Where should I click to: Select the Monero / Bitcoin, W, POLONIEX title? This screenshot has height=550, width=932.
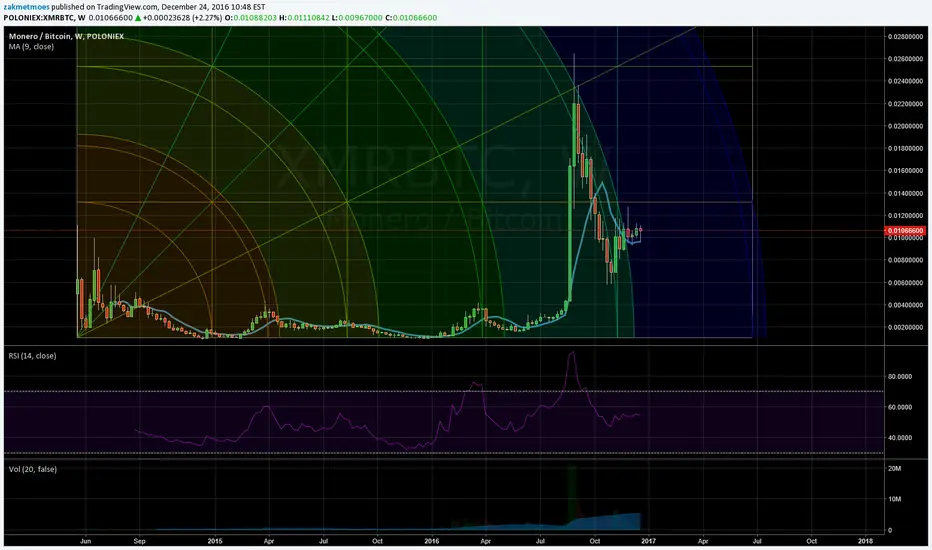67,36
